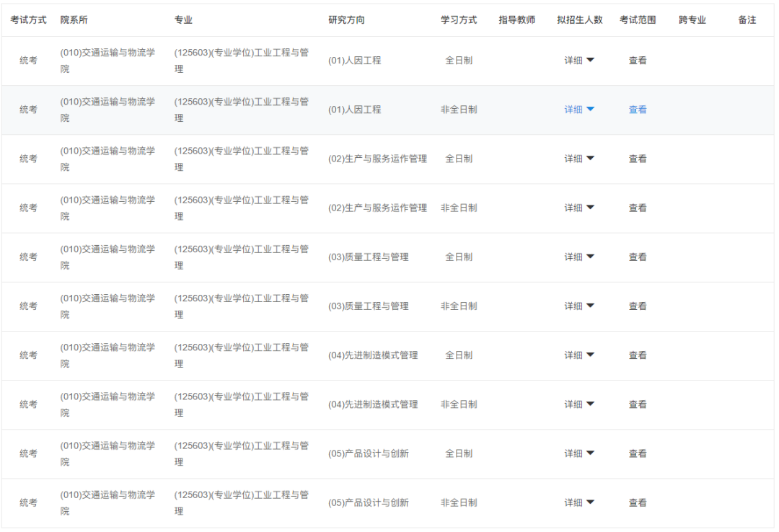Image resolution: width=779 pixels, height=532 pixels.
Task: Expand 详细 for part-time 产品设计与创新 row
Action: pyautogui.click(x=579, y=502)
